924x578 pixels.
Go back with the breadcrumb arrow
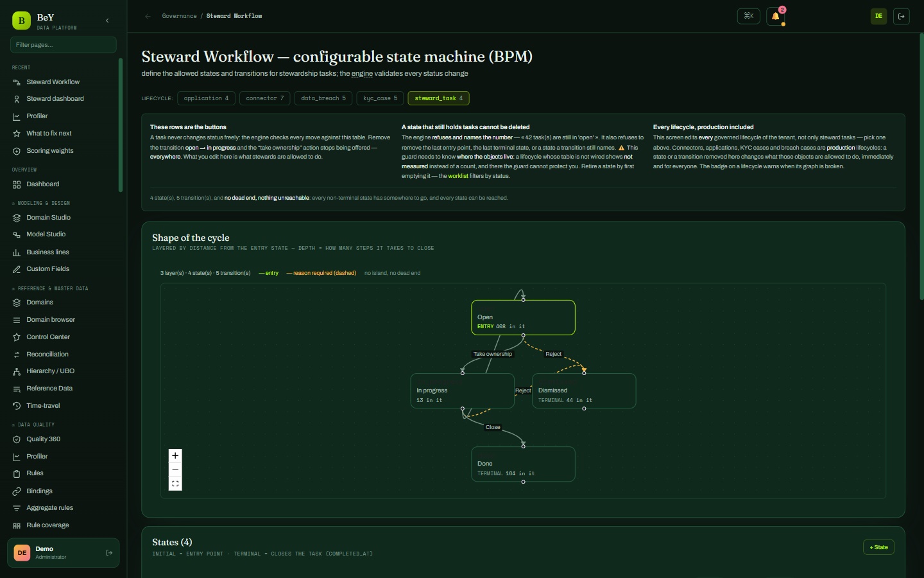click(148, 16)
